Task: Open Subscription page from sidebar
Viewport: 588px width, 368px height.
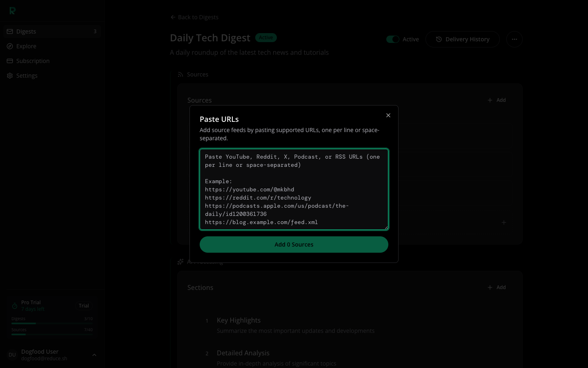Action: [33, 61]
